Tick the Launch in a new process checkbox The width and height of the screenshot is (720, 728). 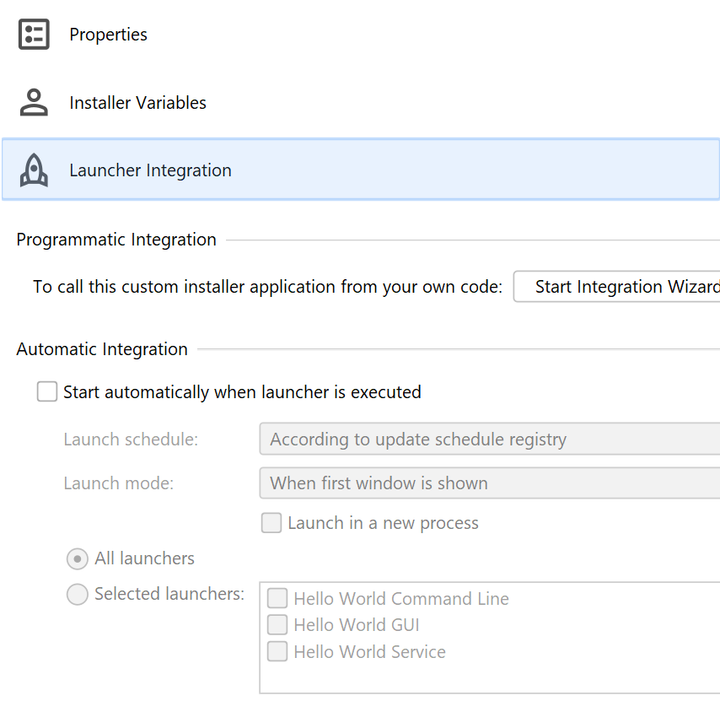271,523
